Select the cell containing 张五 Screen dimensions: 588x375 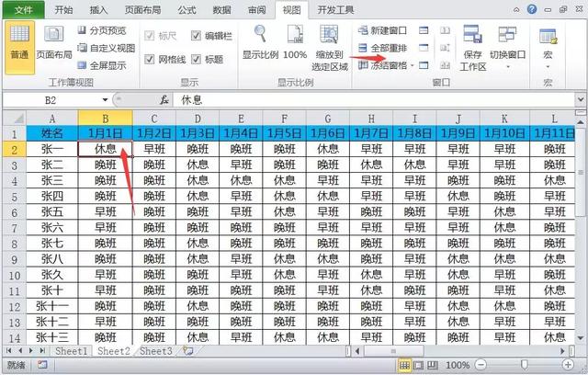tap(52, 212)
